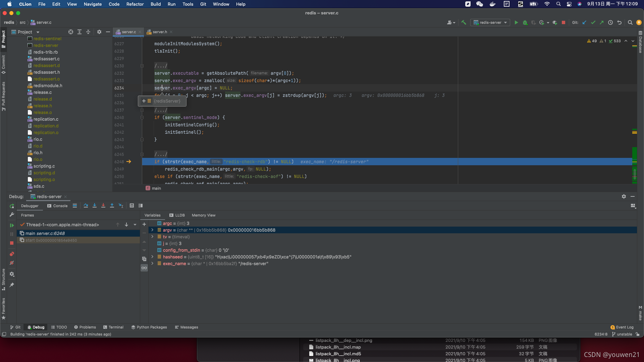Expand exec_name variable node

[152, 263]
